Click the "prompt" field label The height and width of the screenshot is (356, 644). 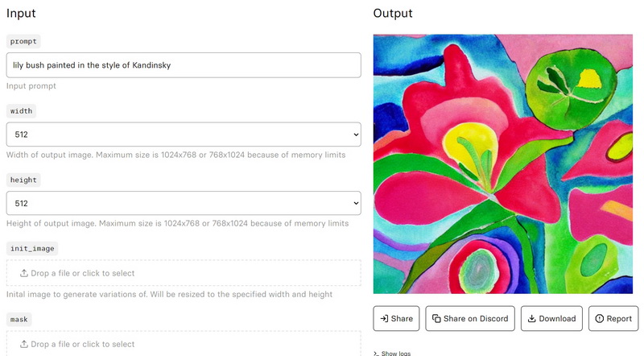click(x=24, y=40)
